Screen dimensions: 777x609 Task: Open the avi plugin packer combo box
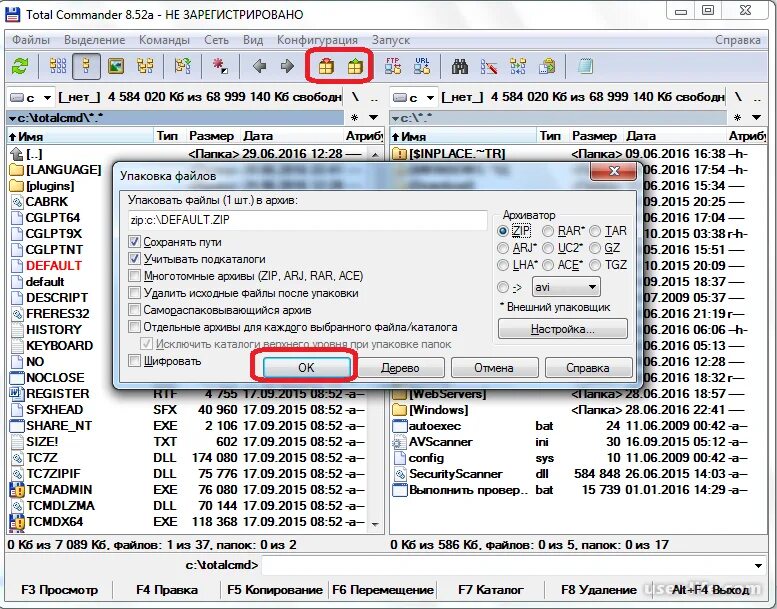pyautogui.click(x=566, y=287)
